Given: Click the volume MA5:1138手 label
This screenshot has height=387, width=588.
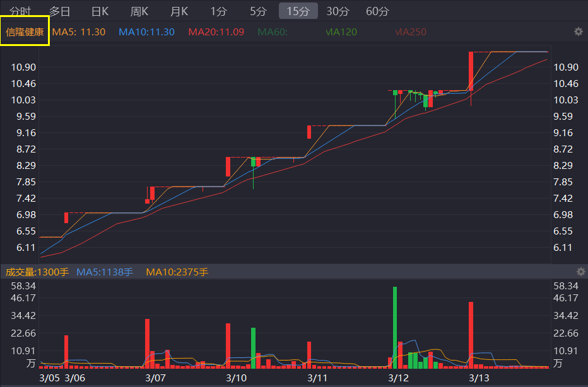Looking at the screenshot, I should click(x=105, y=272).
